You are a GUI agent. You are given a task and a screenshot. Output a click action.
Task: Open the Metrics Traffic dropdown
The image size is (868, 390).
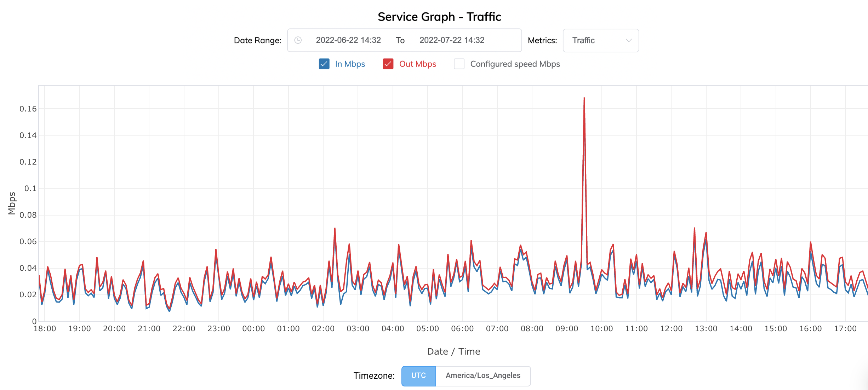pos(601,40)
